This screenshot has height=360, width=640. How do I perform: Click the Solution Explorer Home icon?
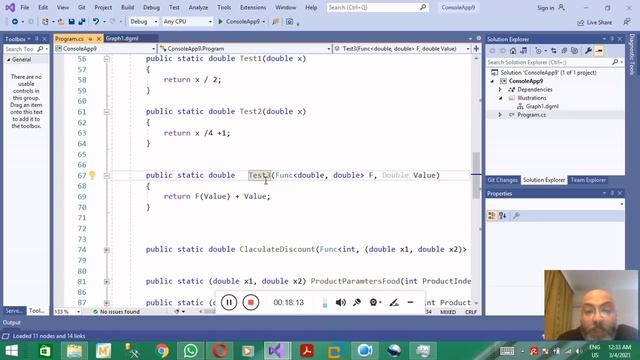(513, 51)
